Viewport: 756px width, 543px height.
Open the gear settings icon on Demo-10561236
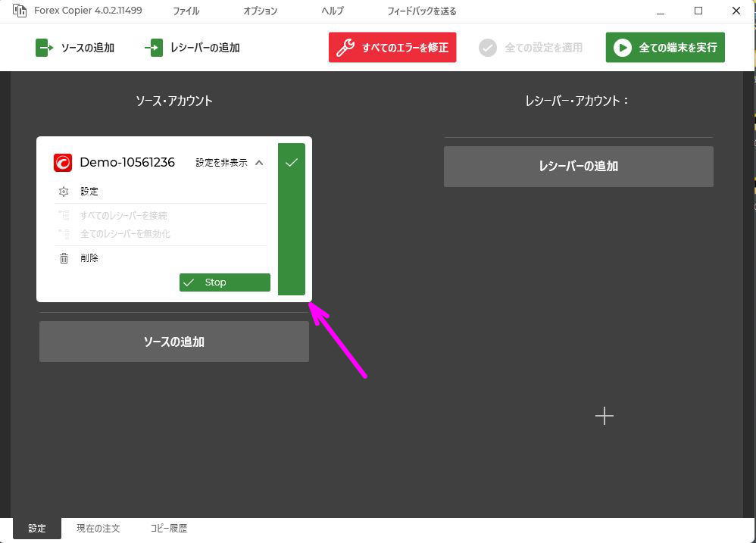tap(64, 191)
